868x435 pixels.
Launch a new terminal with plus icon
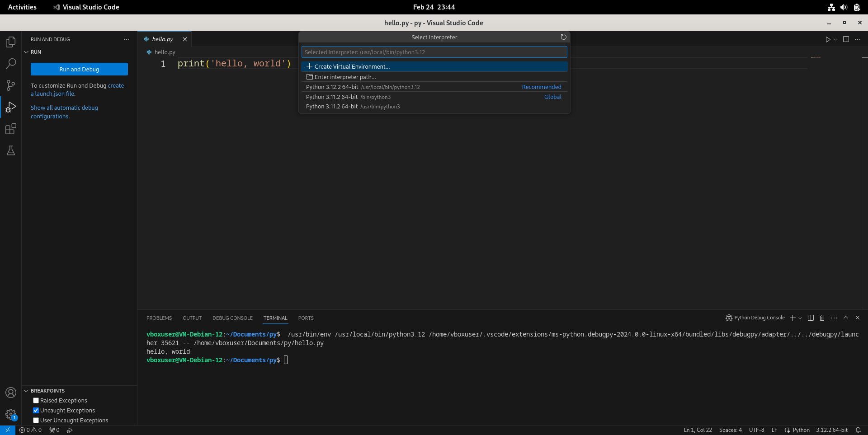click(x=793, y=318)
